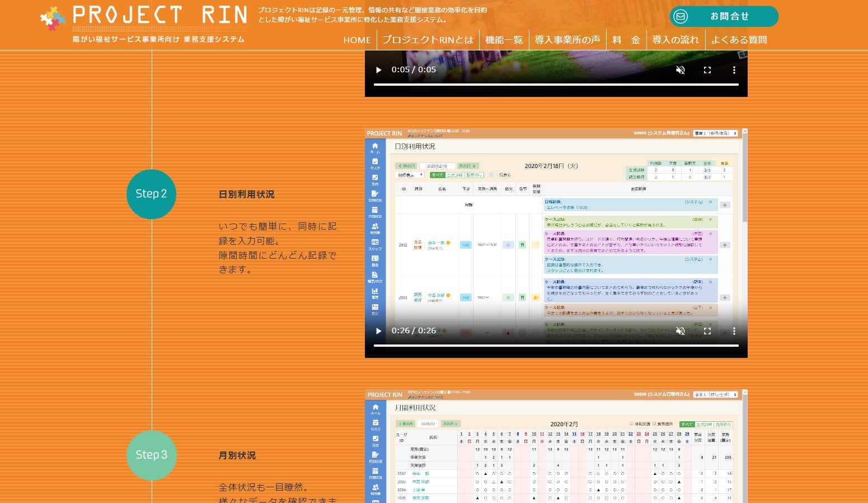The image size is (868, 503).
Task: Play the 日別利用状況 video showing 0:26
Action: click(378, 331)
